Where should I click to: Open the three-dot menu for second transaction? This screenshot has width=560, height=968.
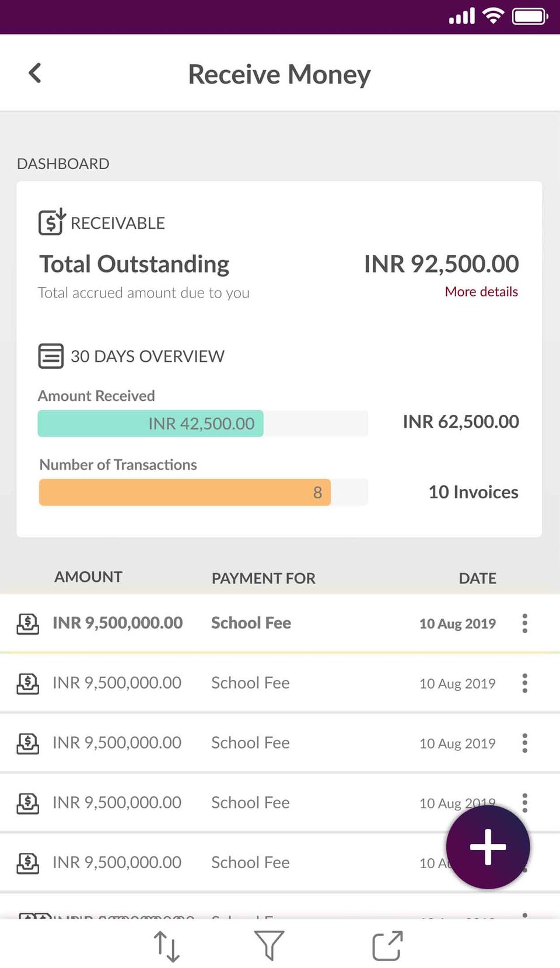[525, 683]
